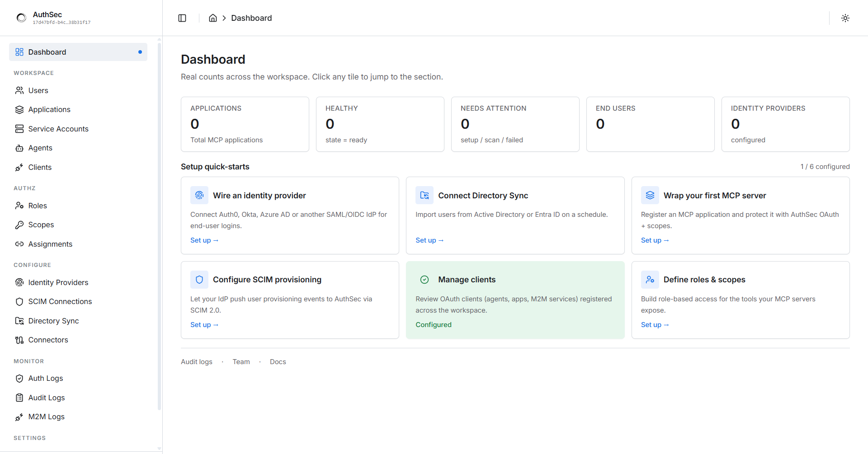Toggle the sidebar panel icon
Image resolution: width=868 pixels, height=454 pixels.
tap(182, 18)
